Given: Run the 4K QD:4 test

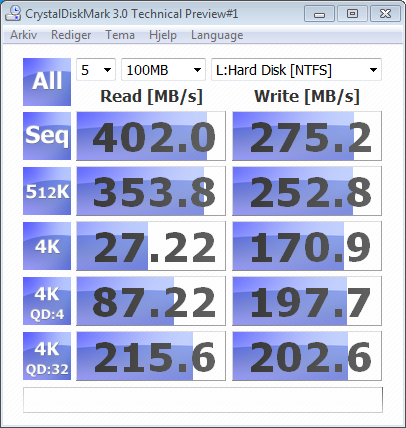Looking at the screenshot, I should [x=47, y=301].
